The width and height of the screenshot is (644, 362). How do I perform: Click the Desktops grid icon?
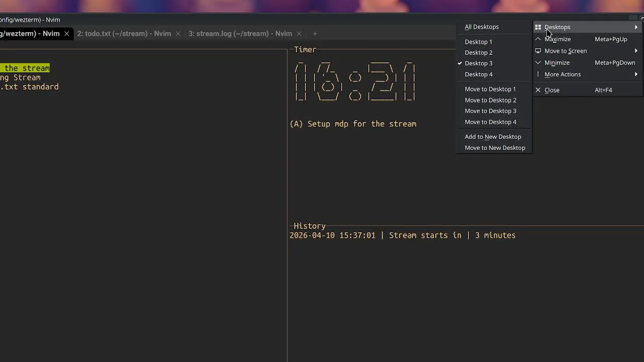(x=538, y=27)
